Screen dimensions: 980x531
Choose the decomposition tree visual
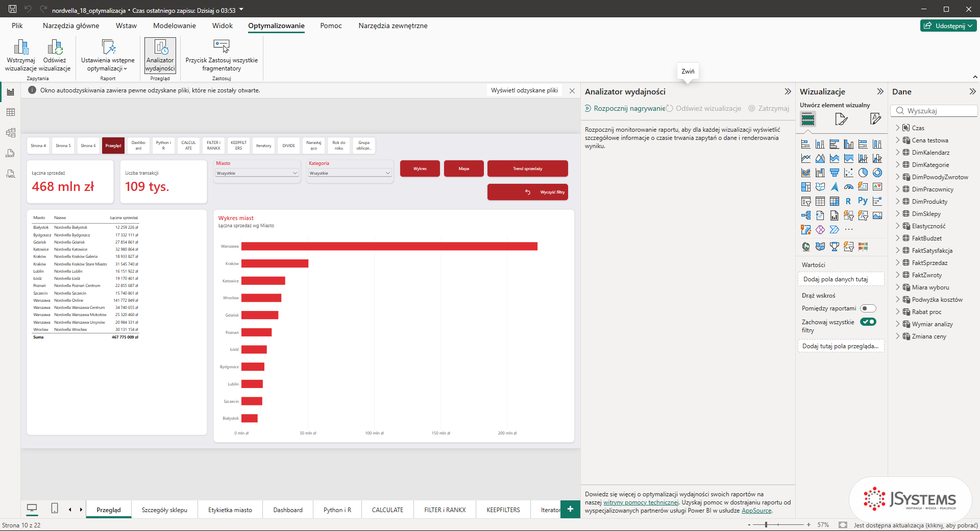[805, 215]
